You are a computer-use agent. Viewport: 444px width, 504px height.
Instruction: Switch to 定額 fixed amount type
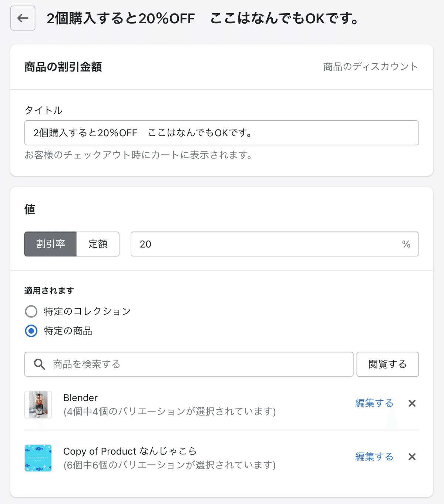(x=98, y=244)
